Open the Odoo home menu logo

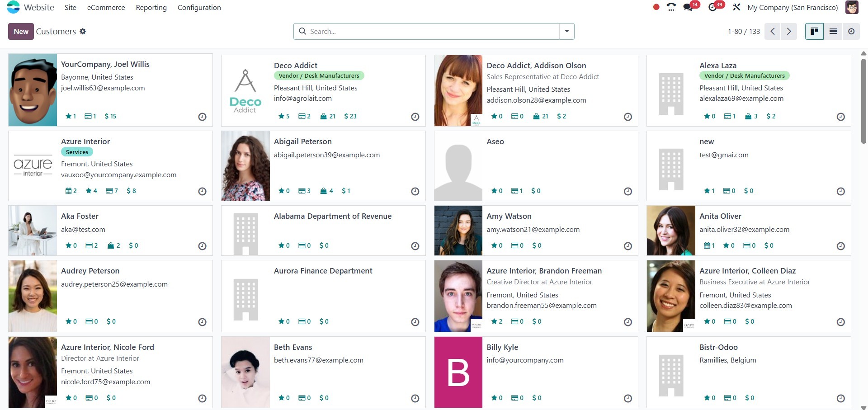[14, 7]
